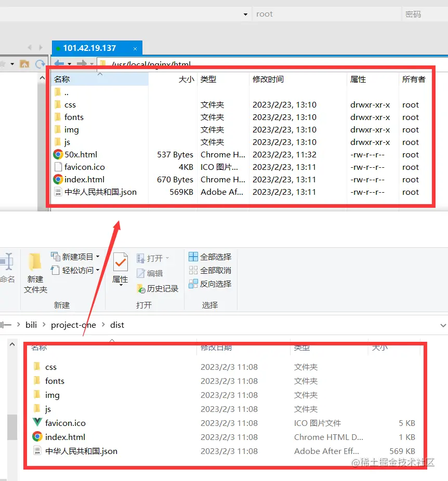
Task: Click the remote back navigation arrow
Action: pos(59,63)
